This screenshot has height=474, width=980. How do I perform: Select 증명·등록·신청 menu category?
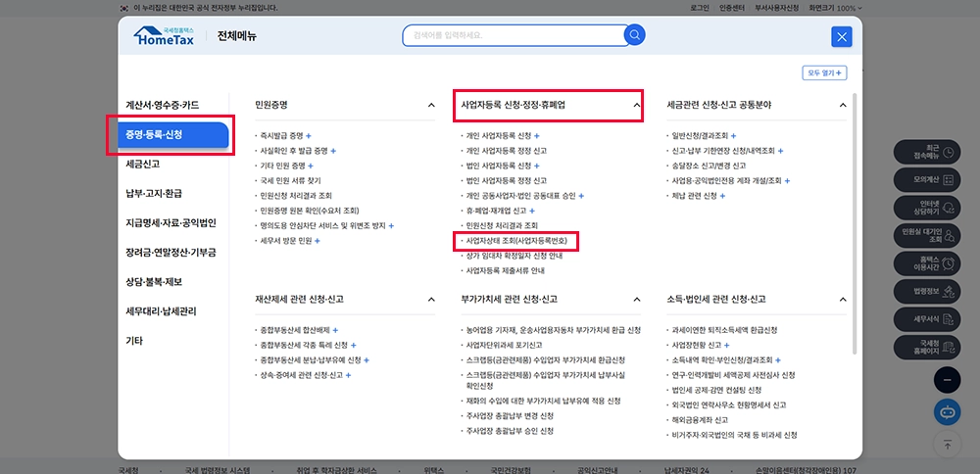coord(173,134)
